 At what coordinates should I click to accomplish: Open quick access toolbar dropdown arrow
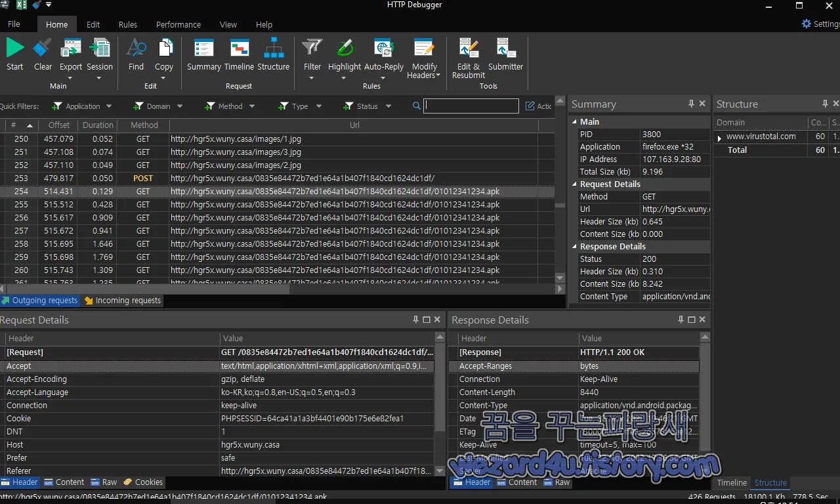[49, 5]
